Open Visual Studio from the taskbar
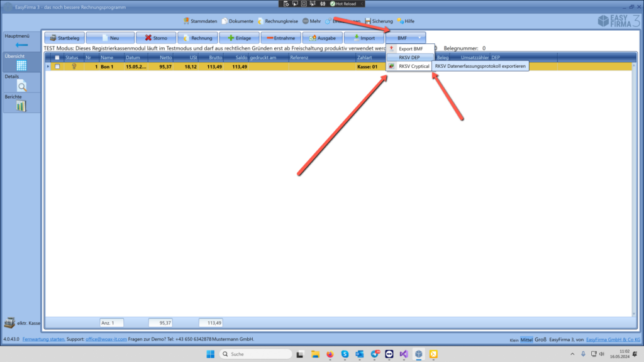 tap(404, 354)
